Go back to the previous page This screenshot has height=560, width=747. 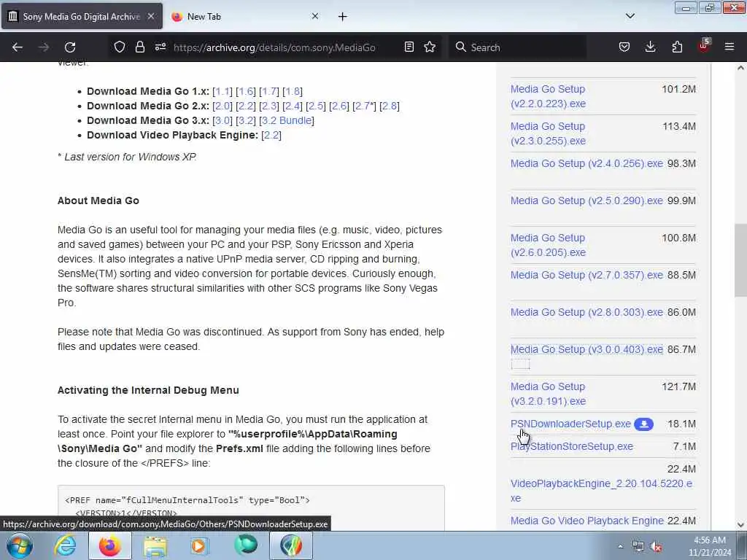(x=18, y=47)
